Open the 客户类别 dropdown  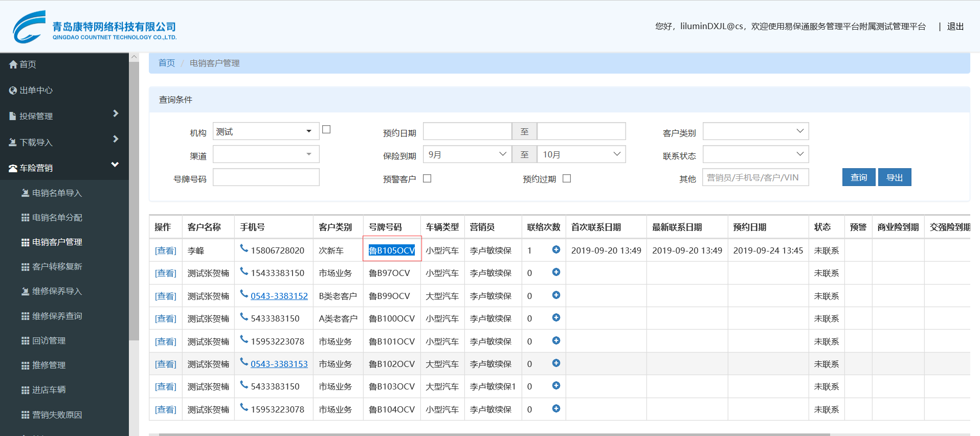pyautogui.click(x=755, y=131)
